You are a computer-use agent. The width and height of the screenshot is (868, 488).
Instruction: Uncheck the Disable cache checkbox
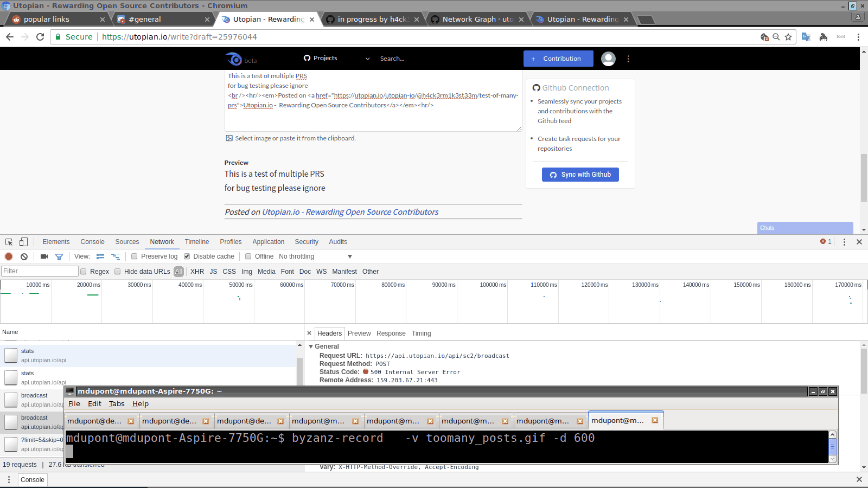click(187, 256)
